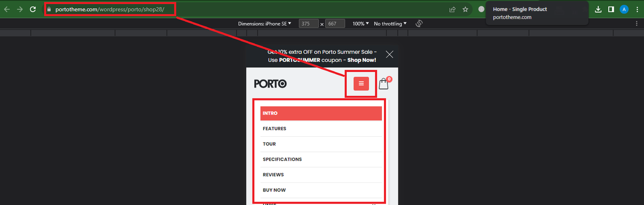The width and height of the screenshot is (644, 205).
Task: Select the FEATURES menu item
Action: coord(321,129)
